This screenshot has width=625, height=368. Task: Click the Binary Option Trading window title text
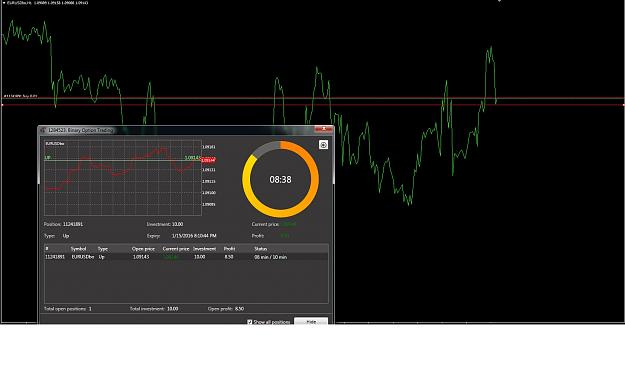tap(81, 130)
